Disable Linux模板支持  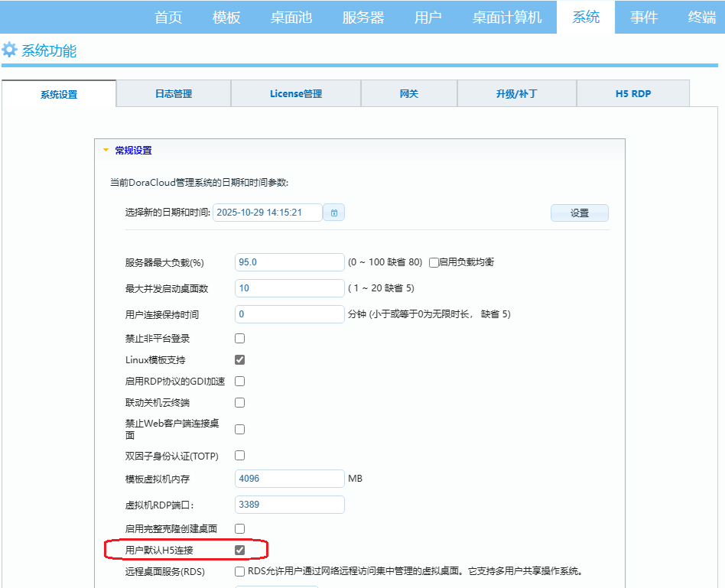tap(239, 359)
